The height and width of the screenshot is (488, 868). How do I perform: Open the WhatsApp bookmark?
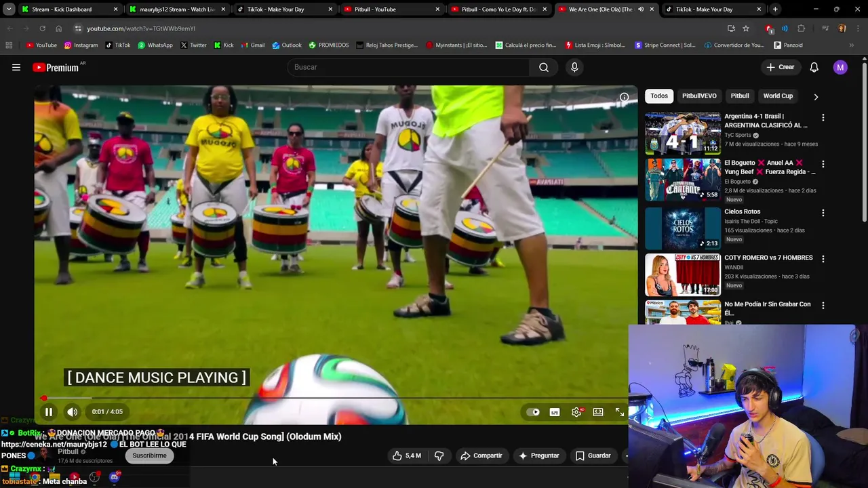(x=155, y=45)
